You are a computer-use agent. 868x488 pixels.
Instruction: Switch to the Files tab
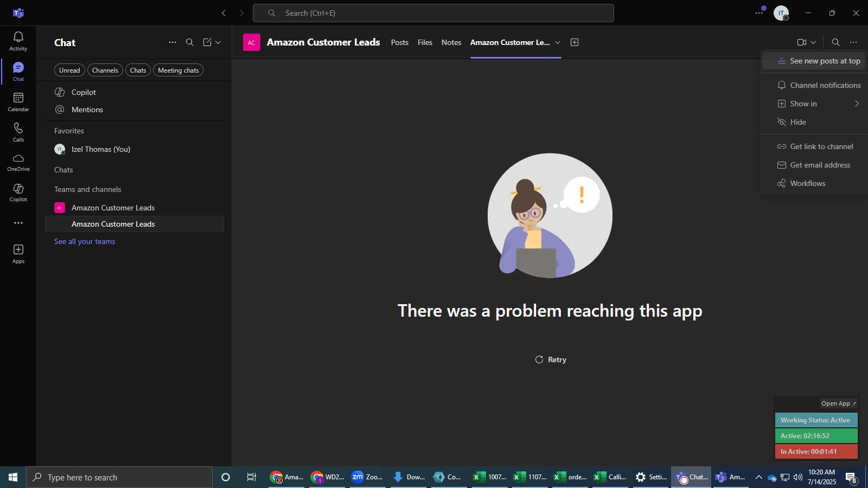click(425, 42)
